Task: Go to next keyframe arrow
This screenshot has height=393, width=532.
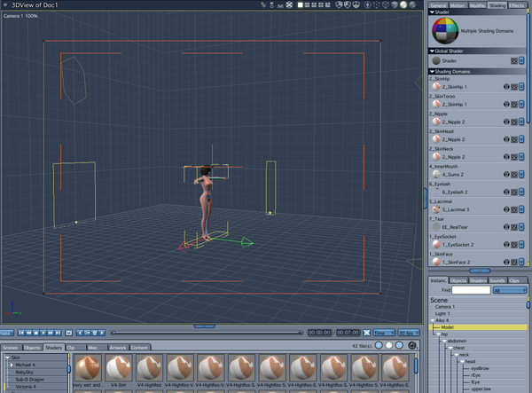Action: pos(102,333)
